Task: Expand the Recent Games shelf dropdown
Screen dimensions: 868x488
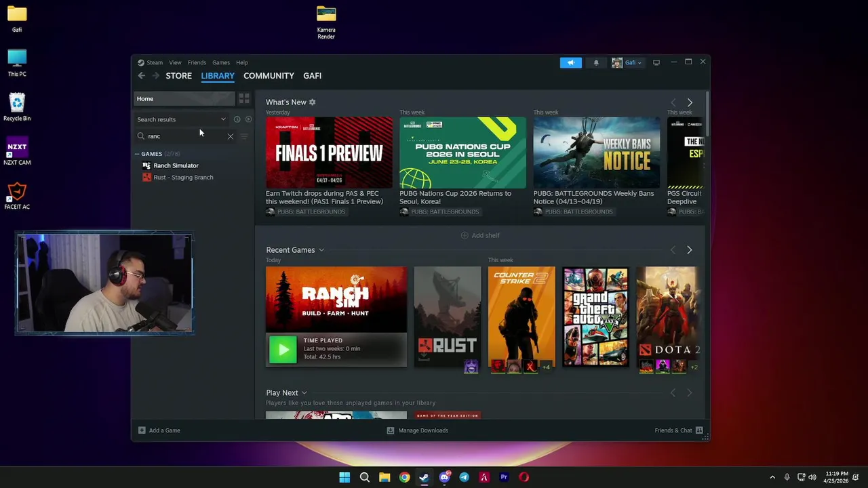Action: pos(321,250)
